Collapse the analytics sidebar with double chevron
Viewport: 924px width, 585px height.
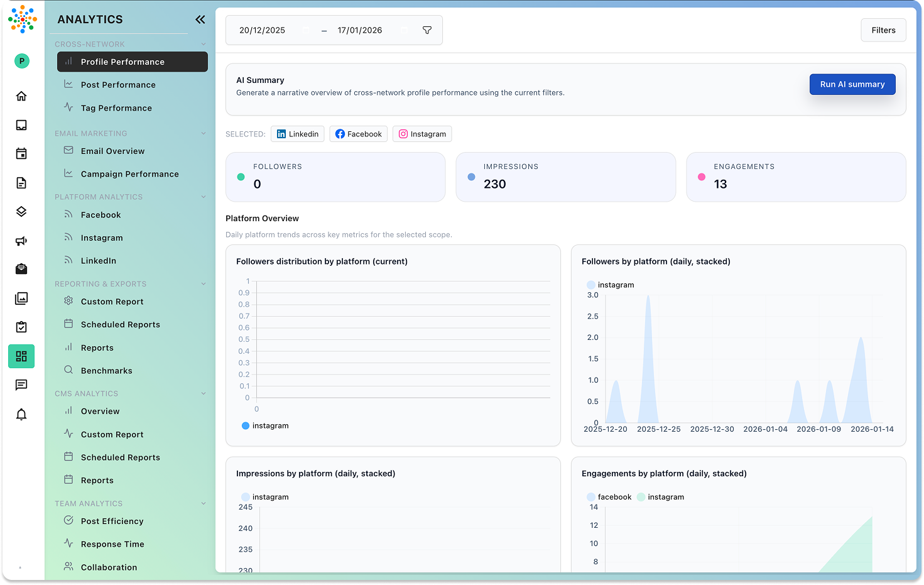[200, 19]
